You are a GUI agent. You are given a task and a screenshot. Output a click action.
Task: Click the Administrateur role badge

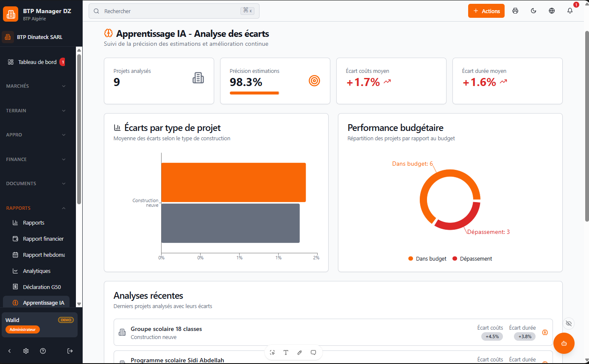coord(22,329)
